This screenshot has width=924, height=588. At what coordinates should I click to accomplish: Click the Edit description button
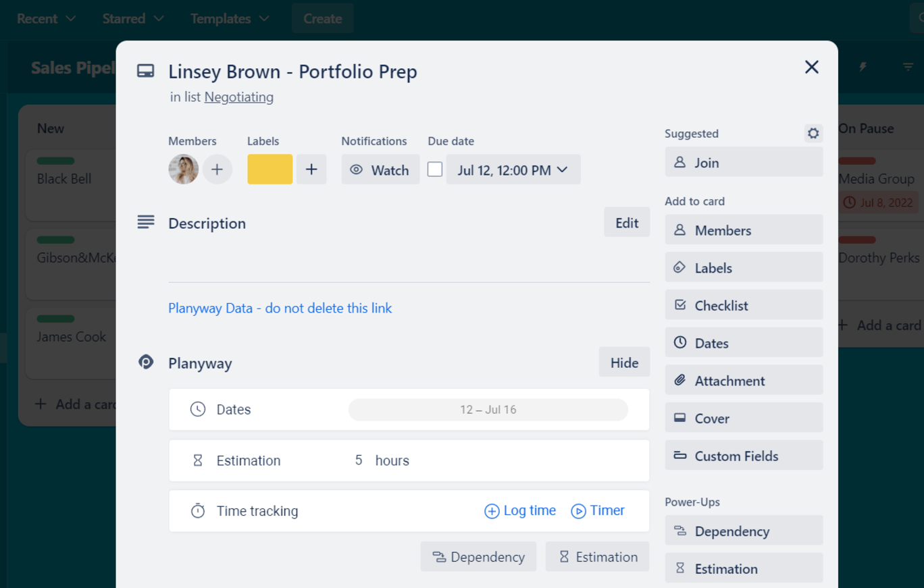click(626, 223)
